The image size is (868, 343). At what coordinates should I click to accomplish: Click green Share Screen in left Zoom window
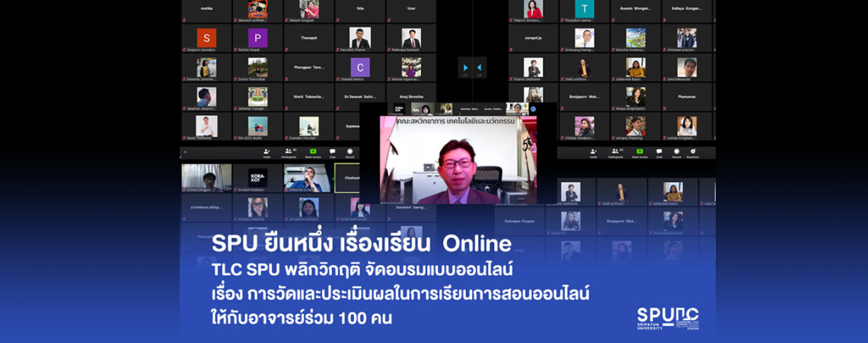click(313, 153)
